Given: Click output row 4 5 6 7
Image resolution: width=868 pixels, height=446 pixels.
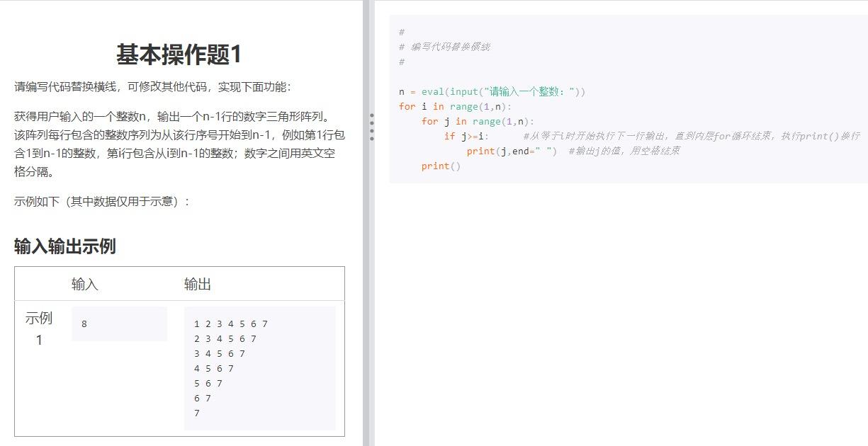Looking at the screenshot, I should (214, 369).
